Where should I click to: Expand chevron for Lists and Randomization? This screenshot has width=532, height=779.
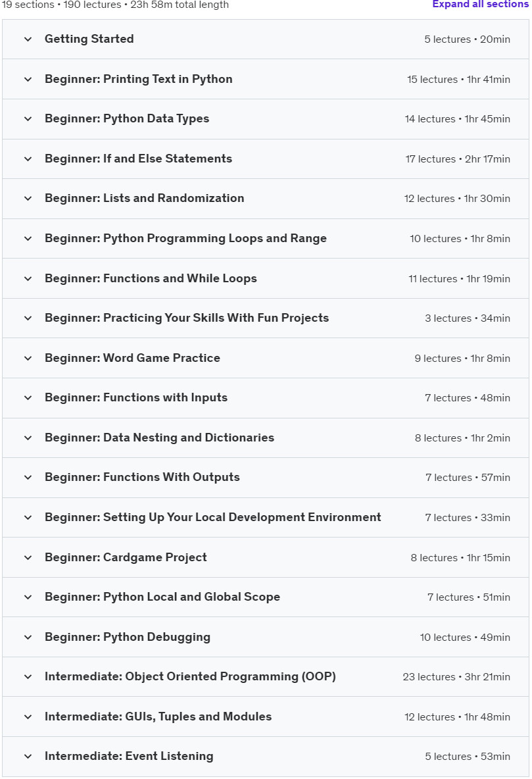(x=28, y=198)
